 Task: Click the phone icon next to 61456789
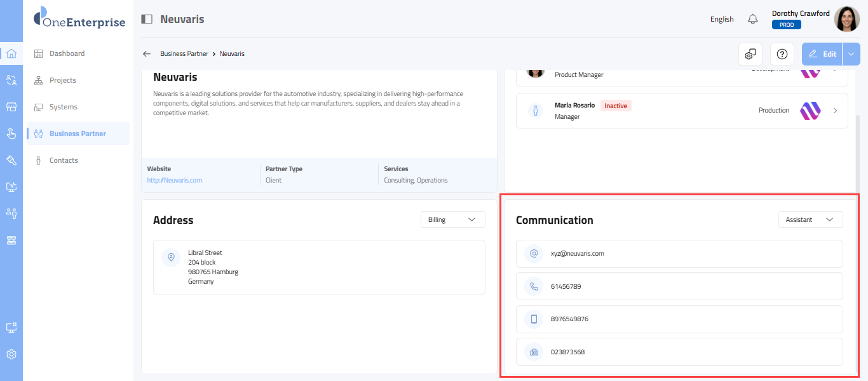[534, 286]
